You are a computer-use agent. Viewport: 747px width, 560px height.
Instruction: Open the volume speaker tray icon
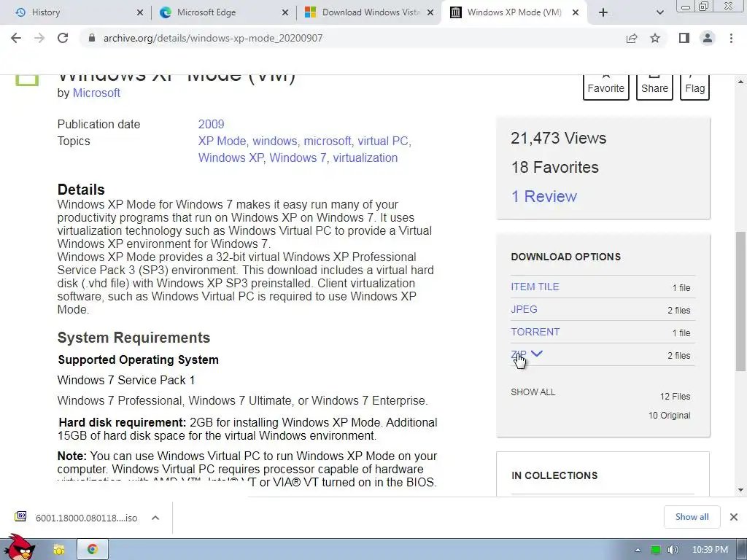click(673, 550)
